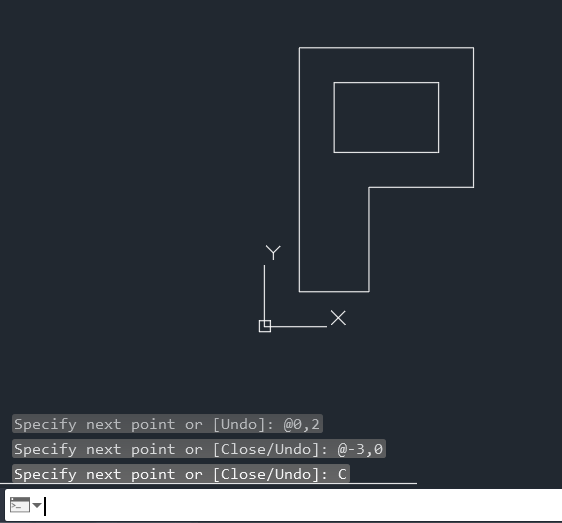Click the X axis label of UCS icon

coord(338,318)
